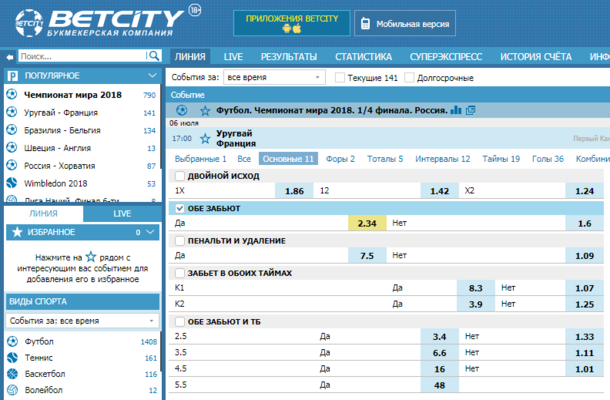Click the Betcity logo

coord(97,22)
